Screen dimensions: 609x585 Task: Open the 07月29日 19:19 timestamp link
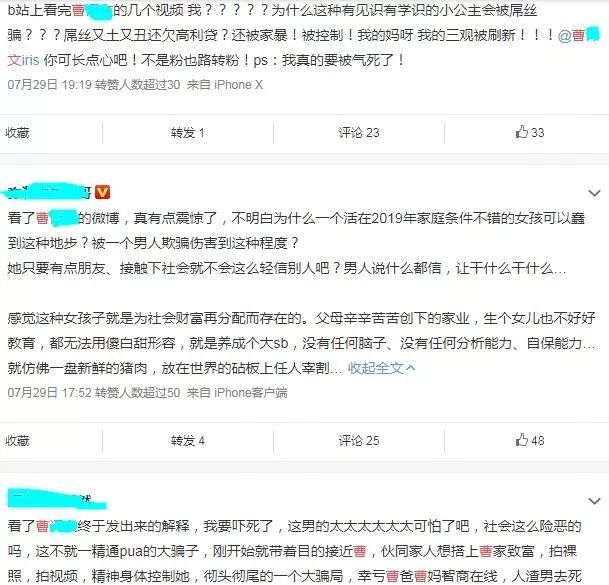pyautogui.click(x=49, y=85)
